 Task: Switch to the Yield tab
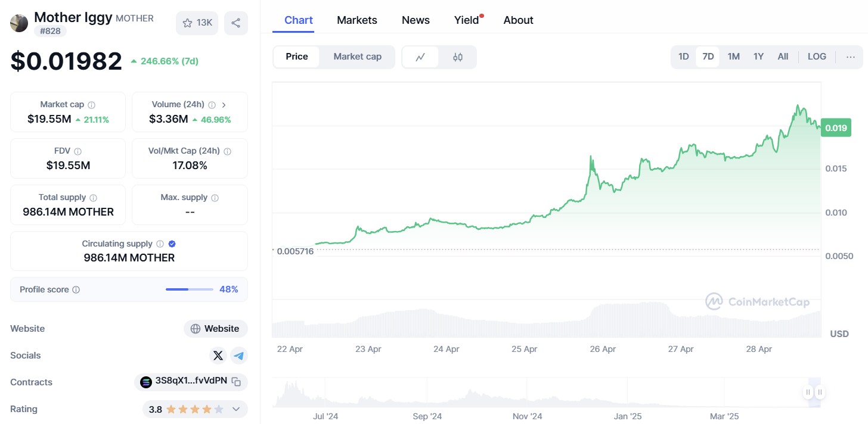point(467,20)
